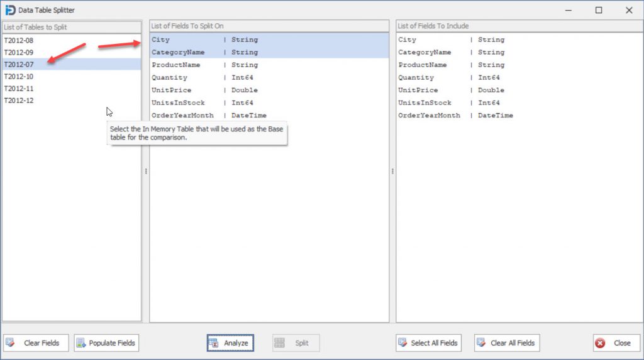Maximize the Data Table Splitter window

pyautogui.click(x=598, y=10)
